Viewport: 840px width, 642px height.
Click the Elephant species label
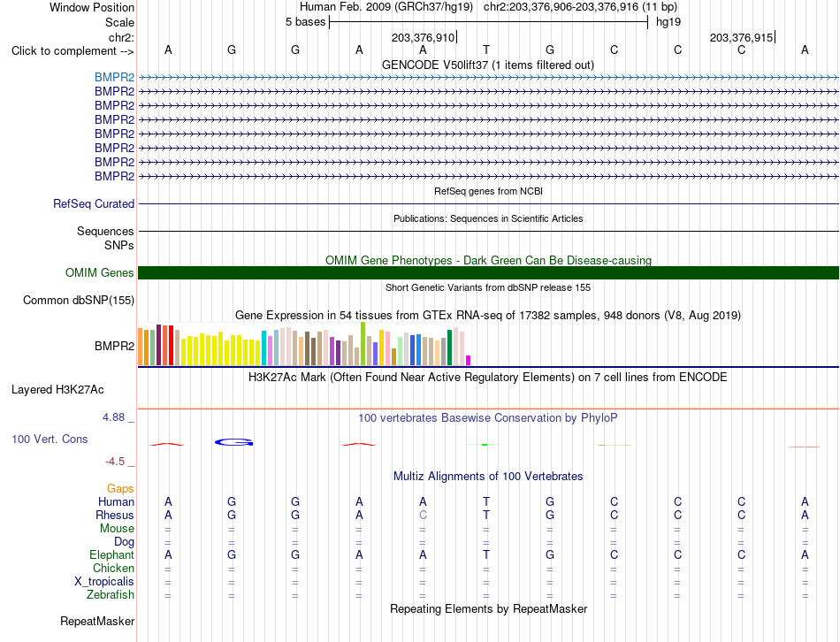pos(112,554)
